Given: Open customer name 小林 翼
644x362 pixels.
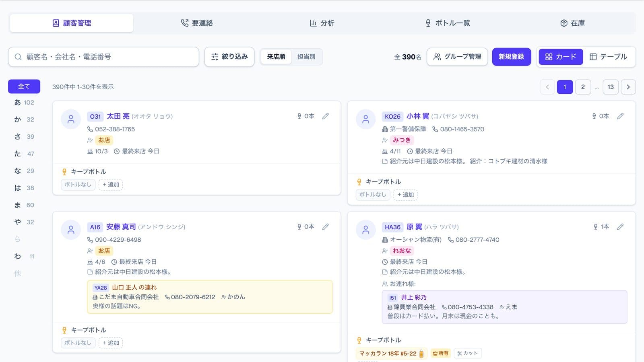Looking at the screenshot, I should [x=418, y=116].
